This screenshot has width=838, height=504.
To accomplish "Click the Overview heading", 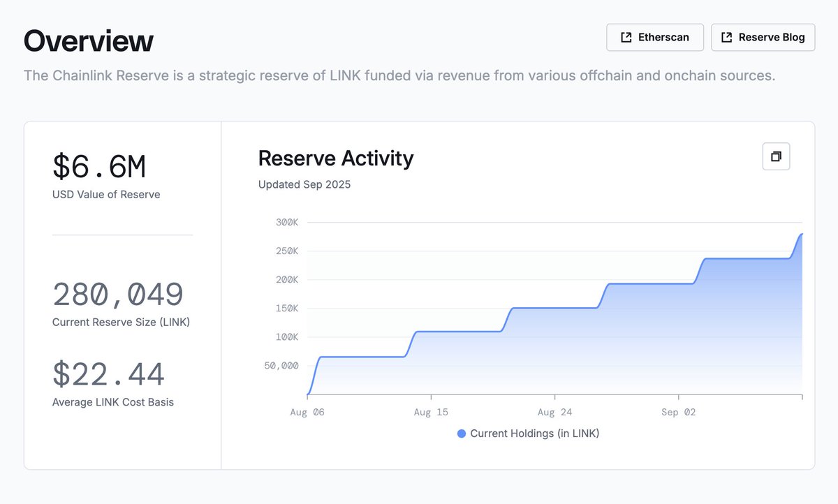I will (x=89, y=40).
